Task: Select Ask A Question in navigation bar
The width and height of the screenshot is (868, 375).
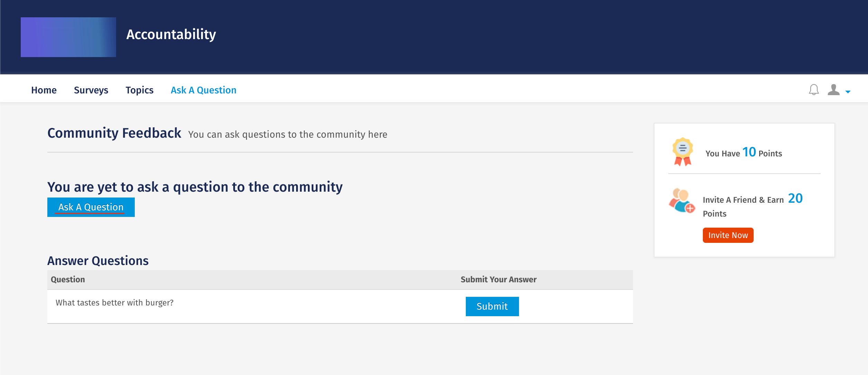Action: [204, 90]
